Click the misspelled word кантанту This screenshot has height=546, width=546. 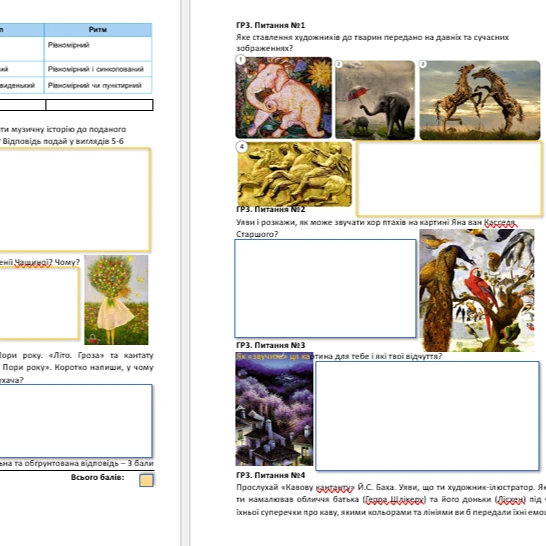[335, 487]
